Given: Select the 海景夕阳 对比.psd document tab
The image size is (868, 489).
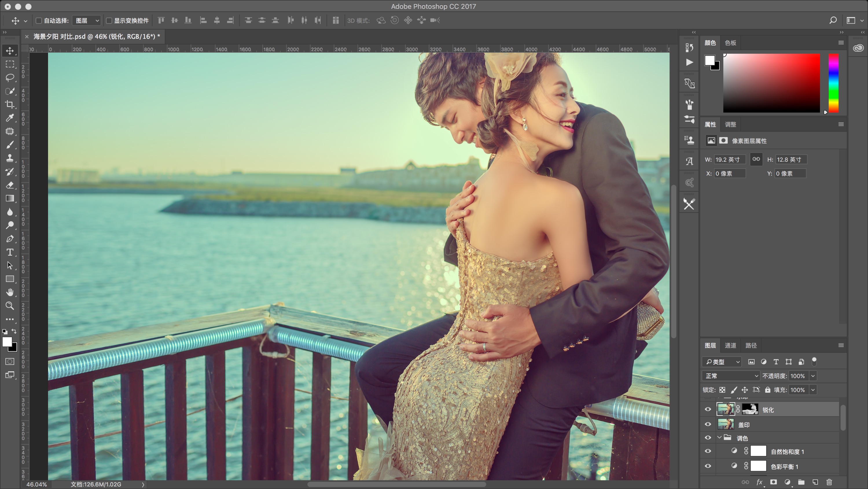Looking at the screenshot, I should coord(97,36).
